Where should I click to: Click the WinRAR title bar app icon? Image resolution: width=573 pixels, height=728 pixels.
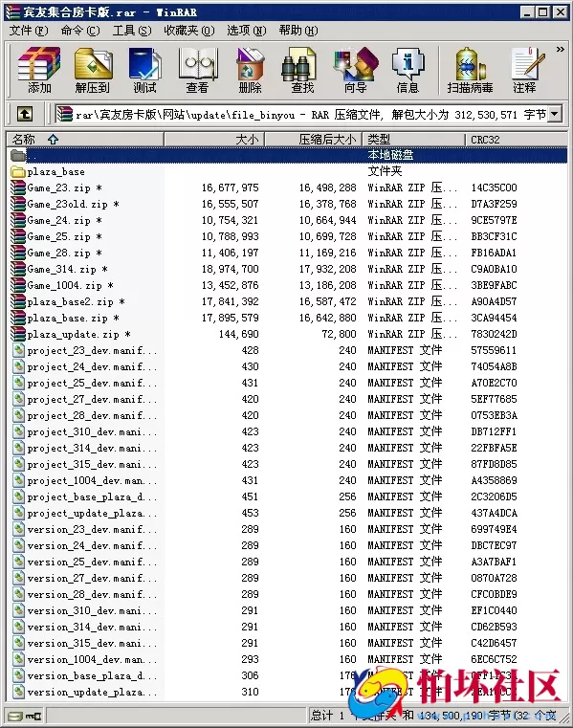pos(12,12)
